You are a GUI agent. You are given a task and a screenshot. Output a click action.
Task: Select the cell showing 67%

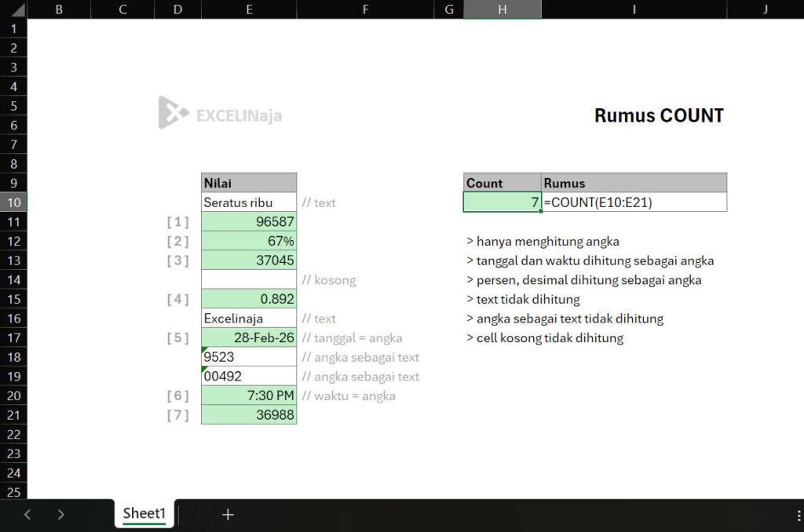pos(249,241)
